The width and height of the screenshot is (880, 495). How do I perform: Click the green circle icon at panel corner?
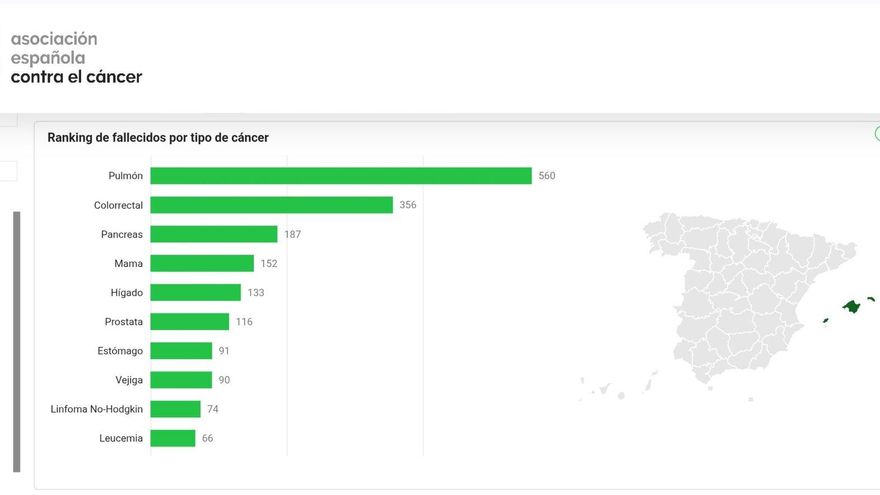[877, 134]
